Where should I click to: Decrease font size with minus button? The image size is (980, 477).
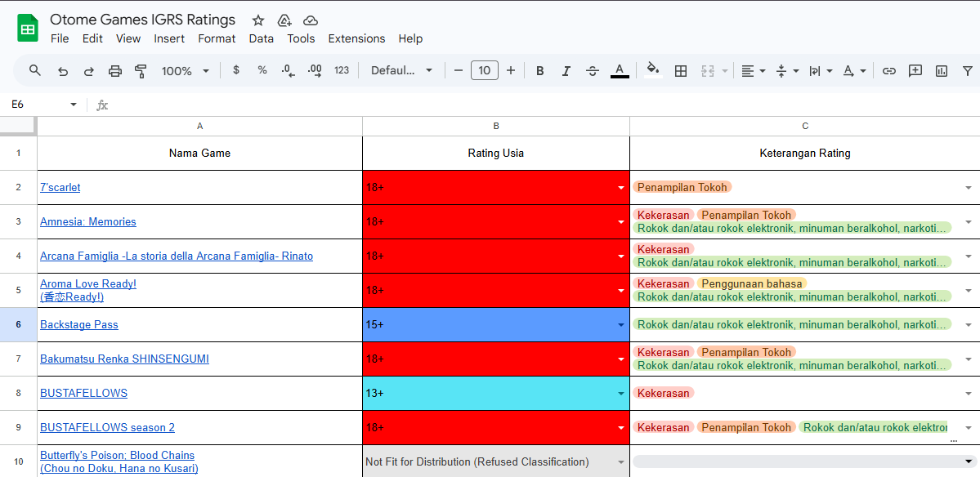459,70
